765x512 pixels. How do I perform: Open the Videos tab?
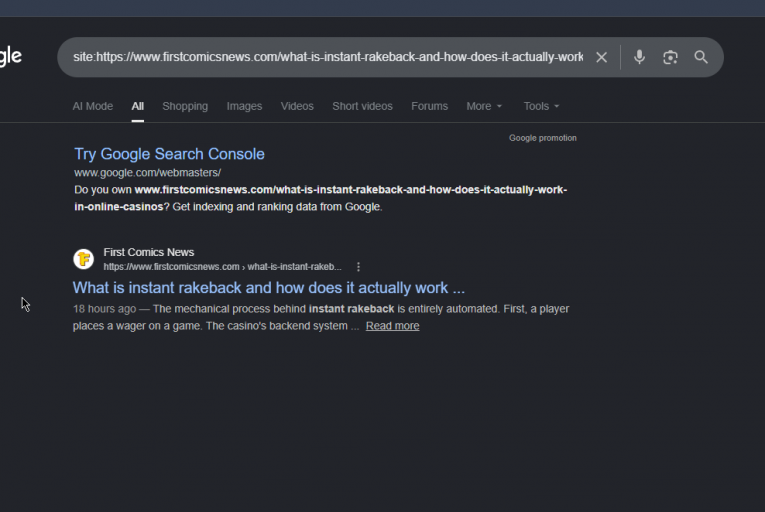[x=297, y=106]
